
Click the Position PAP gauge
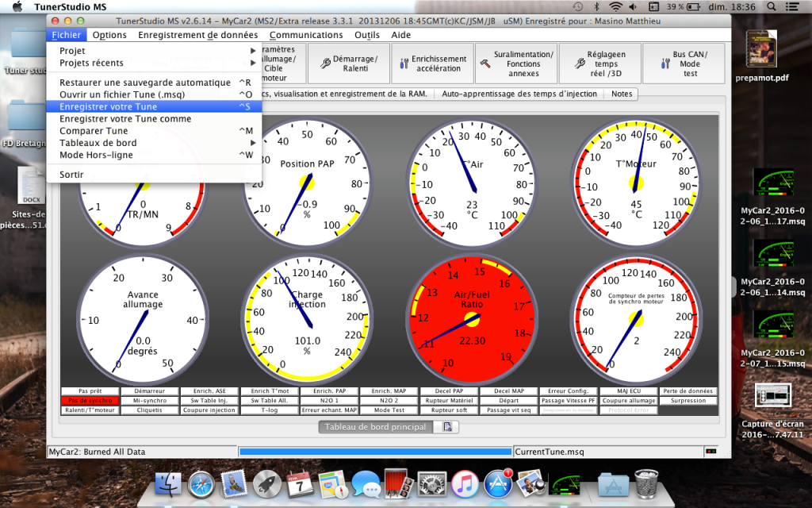coord(307,183)
